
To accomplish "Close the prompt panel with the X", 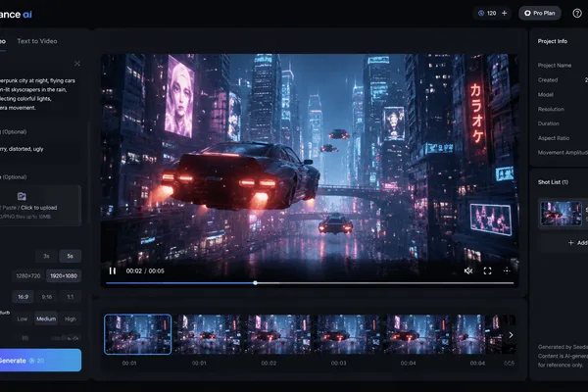I will coord(77,64).
